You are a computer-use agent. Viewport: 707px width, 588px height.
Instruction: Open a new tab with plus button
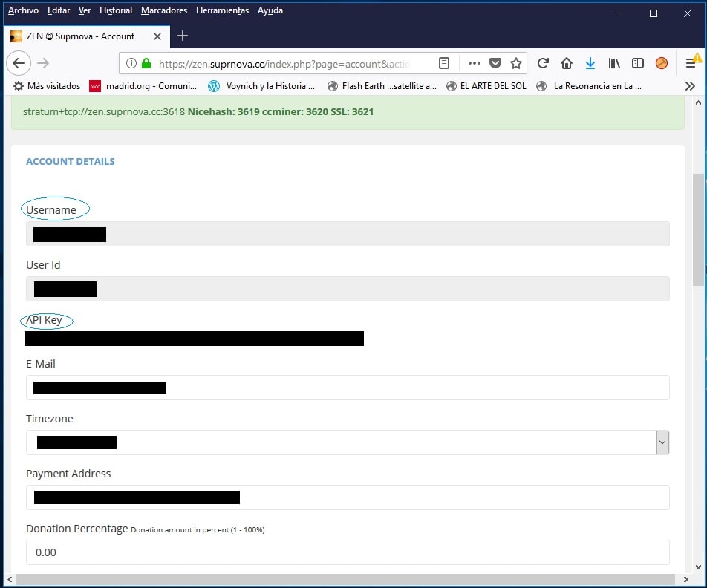183,36
